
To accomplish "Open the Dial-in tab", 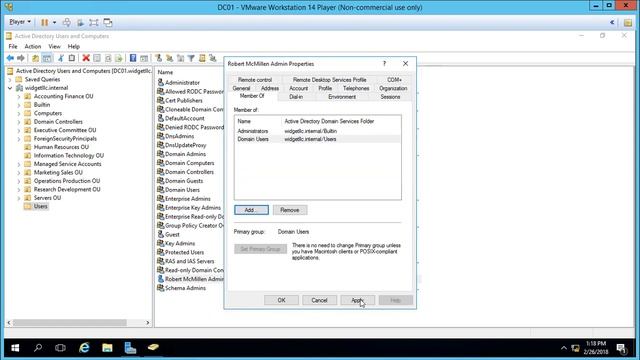I will coord(296,97).
